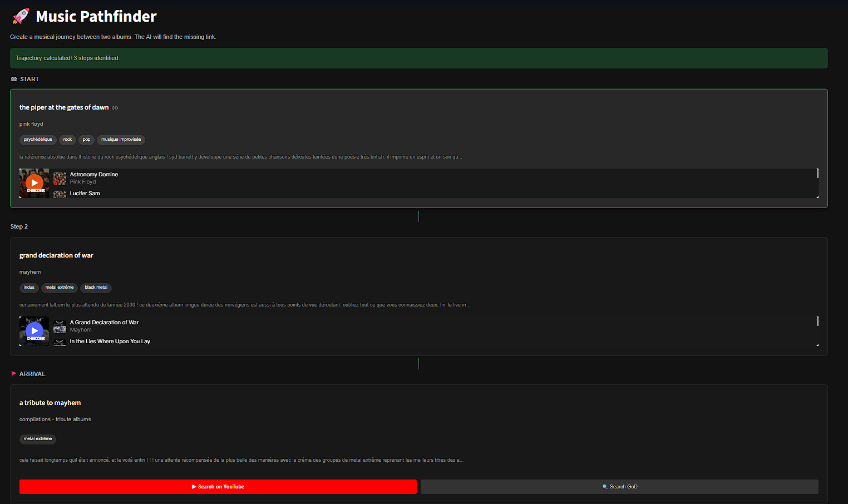The width and height of the screenshot is (848, 504).
Task: Select the musique improvisée tag
Action: coord(121,140)
